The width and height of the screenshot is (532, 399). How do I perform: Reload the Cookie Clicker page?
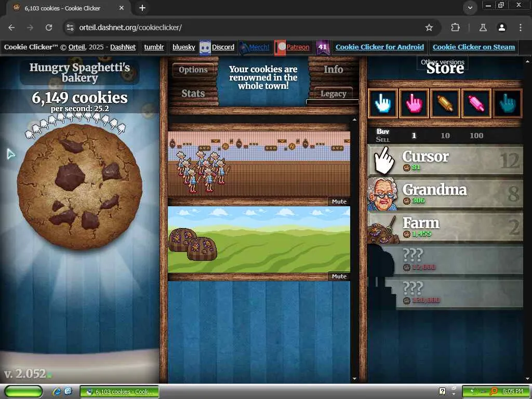click(x=49, y=28)
